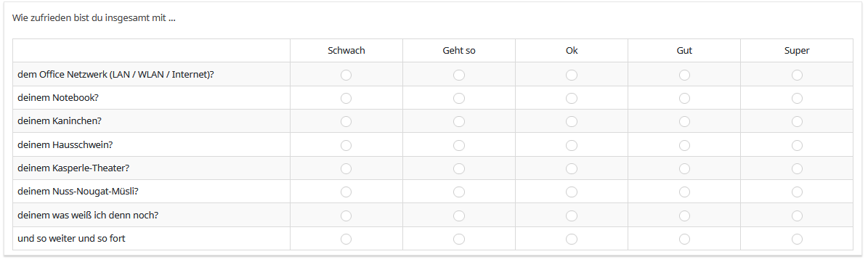Screen dimensions: 868x262
Task: Click the Schwach column header
Action: click(346, 51)
